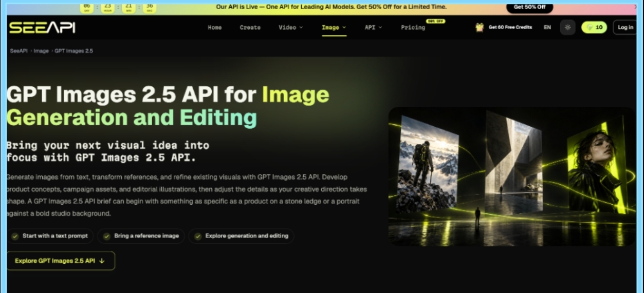Open the credits balance showing 10
Viewport: 644px width, 293px height.
tap(594, 27)
